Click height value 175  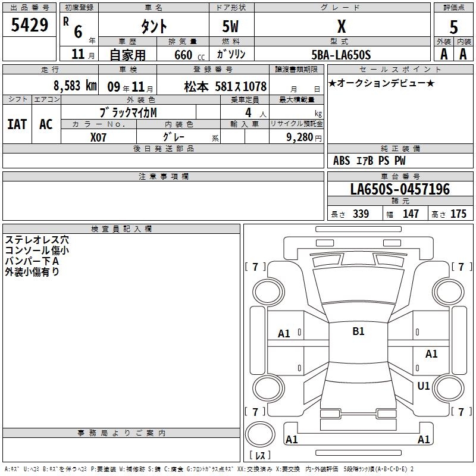click(x=458, y=214)
